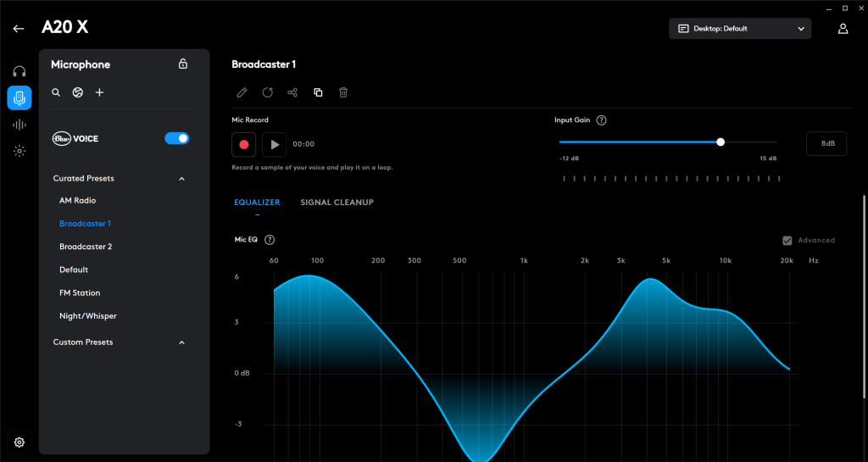868x462 pixels.
Task: Click the back arrow next to A20 X
Action: (x=19, y=29)
